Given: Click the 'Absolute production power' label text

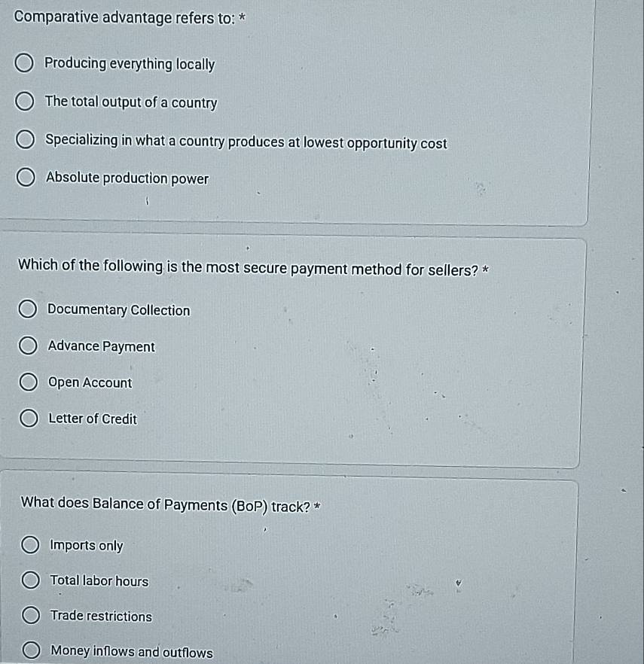Looking at the screenshot, I should 127,178.
